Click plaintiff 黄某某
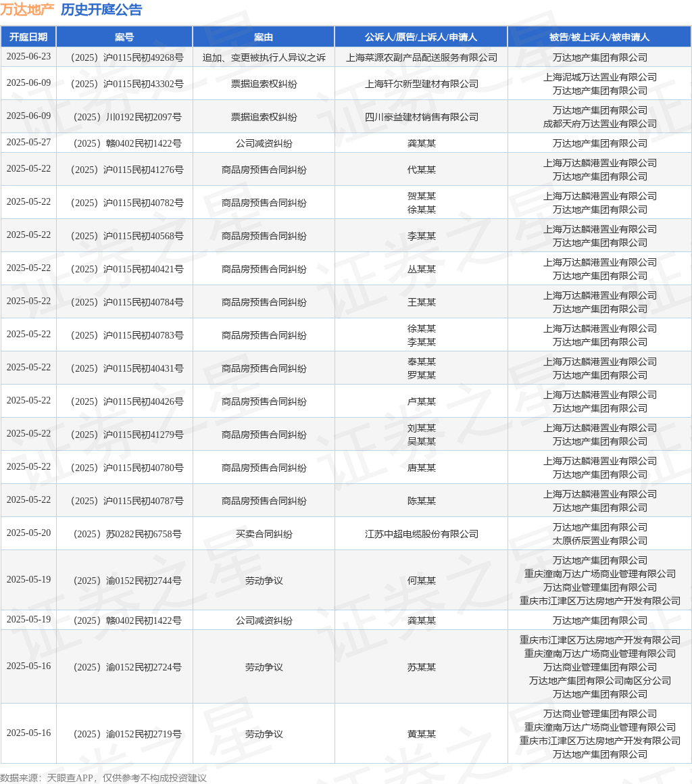 (x=421, y=734)
